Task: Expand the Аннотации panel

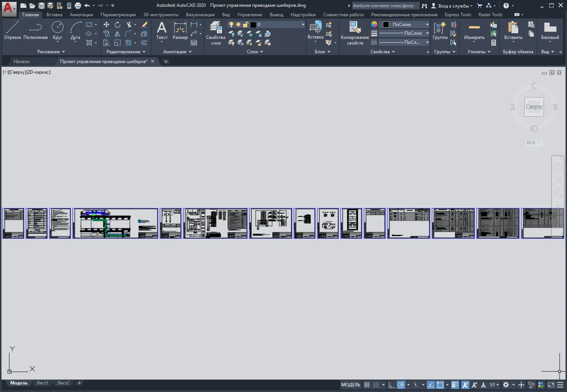Action: (x=177, y=52)
